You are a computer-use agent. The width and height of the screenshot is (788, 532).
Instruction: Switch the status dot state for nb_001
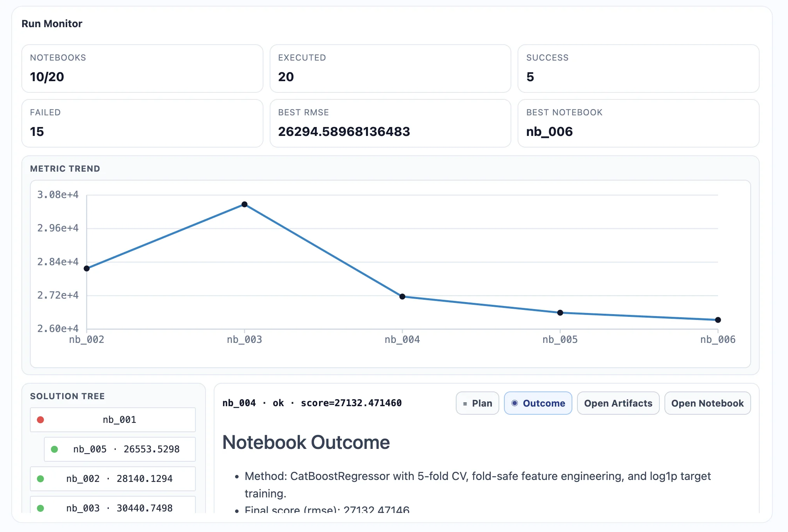pos(41,420)
